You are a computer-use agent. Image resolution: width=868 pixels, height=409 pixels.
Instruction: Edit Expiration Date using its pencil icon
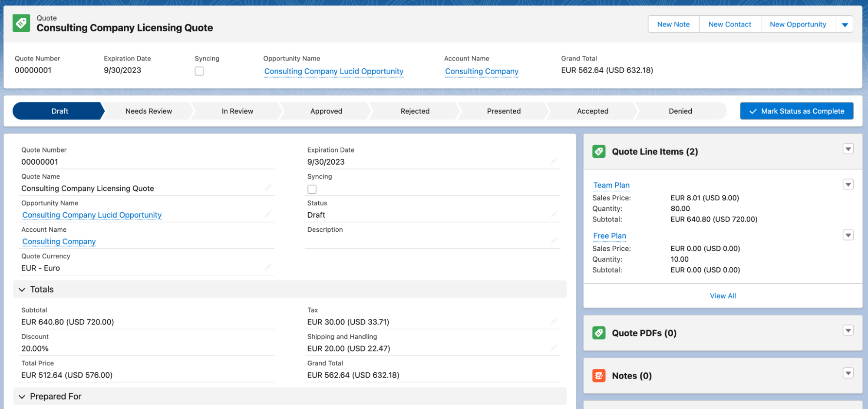click(x=554, y=161)
